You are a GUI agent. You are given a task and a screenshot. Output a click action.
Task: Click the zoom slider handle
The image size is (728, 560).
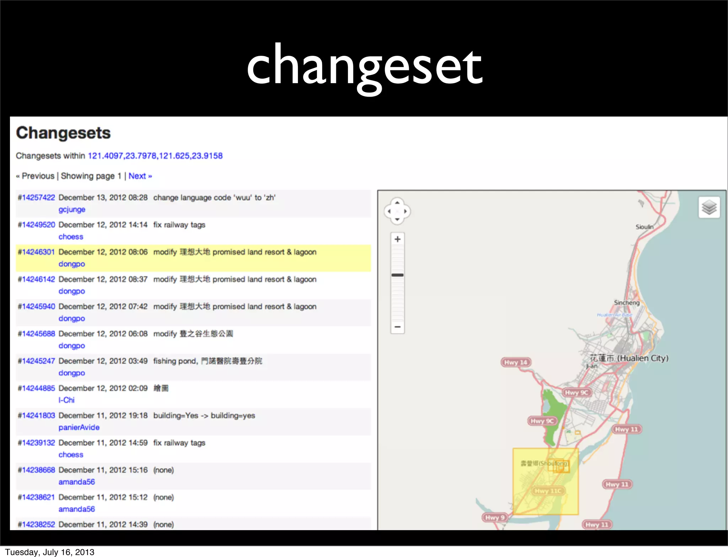[x=397, y=275]
